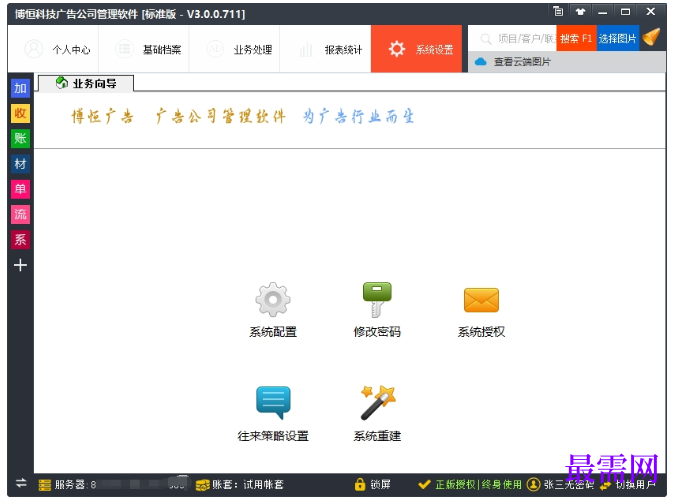Select the 系统设置 menu

click(x=416, y=48)
